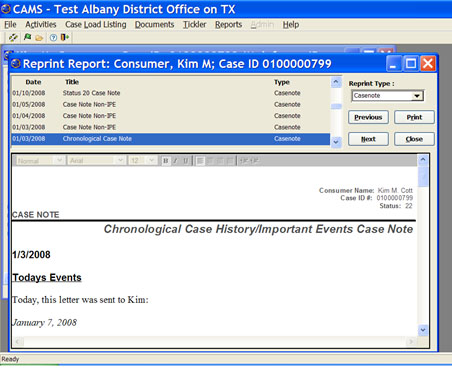
Task: Click the document viewer scroll up arrow
Action: tap(423, 160)
